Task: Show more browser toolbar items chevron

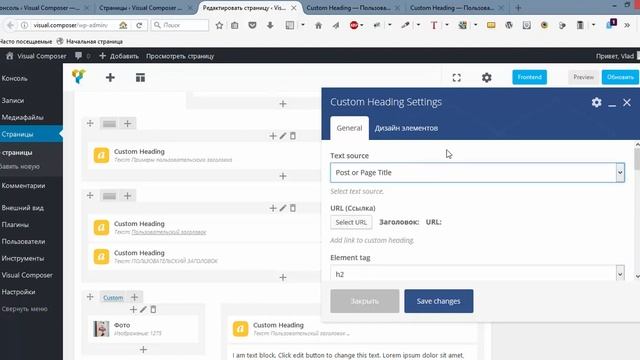Action: tap(627, 25)
